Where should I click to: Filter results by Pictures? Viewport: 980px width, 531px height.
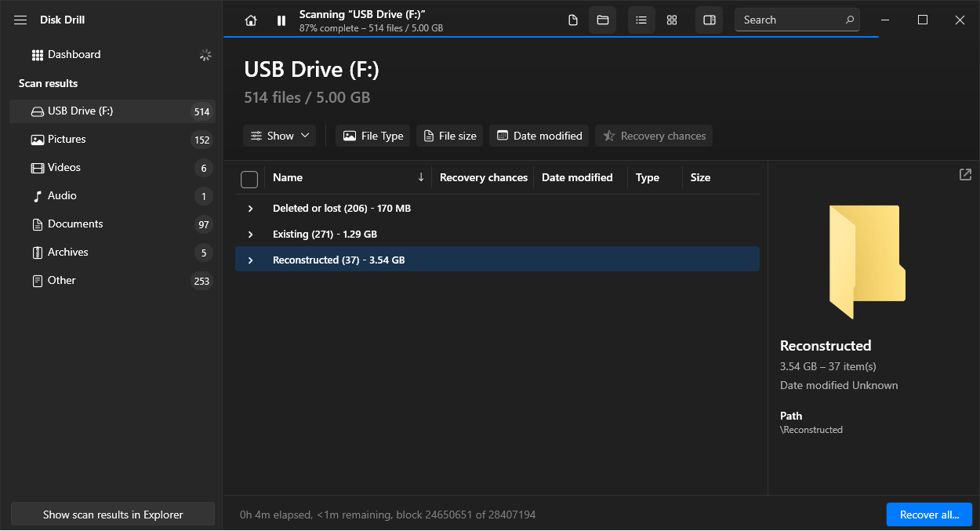[112, 140]
